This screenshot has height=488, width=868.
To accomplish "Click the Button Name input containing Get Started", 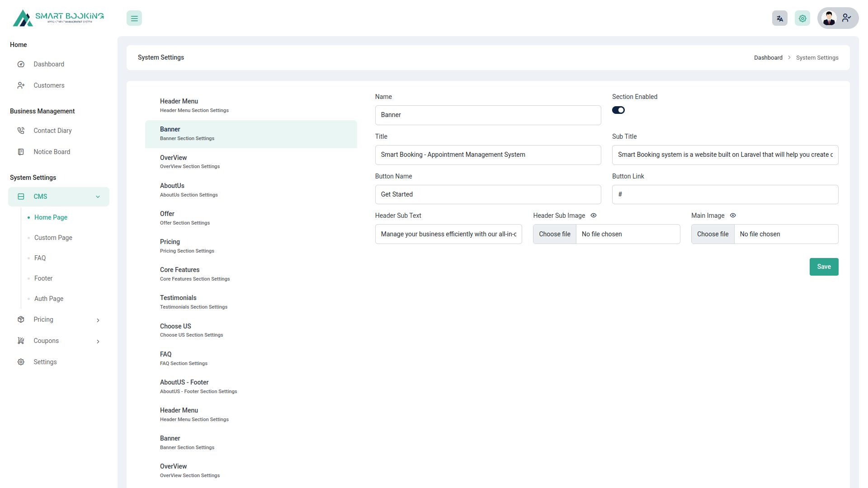I will pyautogui.click(x=488, y=194).
